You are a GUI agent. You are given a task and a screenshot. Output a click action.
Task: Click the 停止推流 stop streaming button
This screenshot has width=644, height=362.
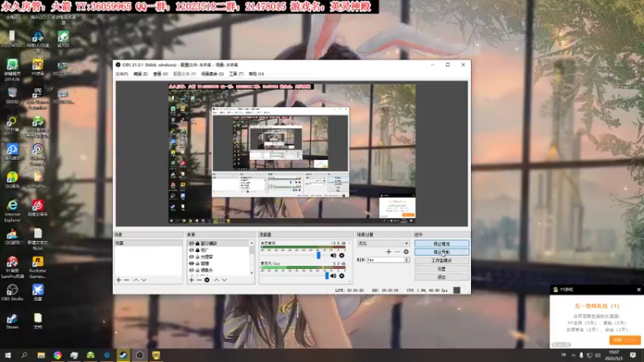[x=441, y=244]
